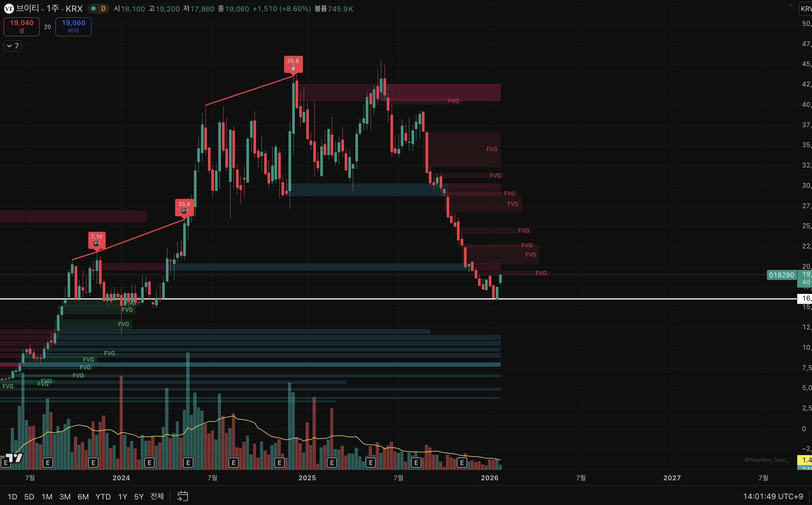Image resolution: width=812 pixels, height=505 pixels.
Task: Select the YTD time range
Action: pyautogui.click(x=103, y=496)
